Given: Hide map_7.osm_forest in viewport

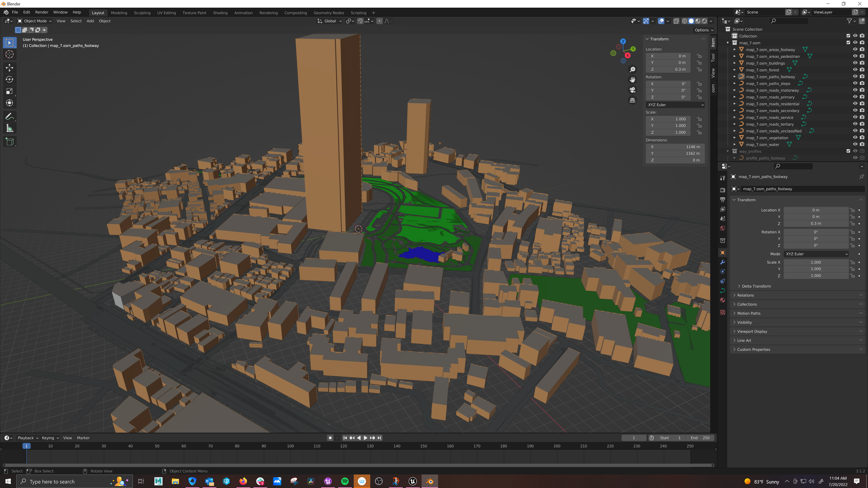Looking at the screenshot, I should [855, 70].
